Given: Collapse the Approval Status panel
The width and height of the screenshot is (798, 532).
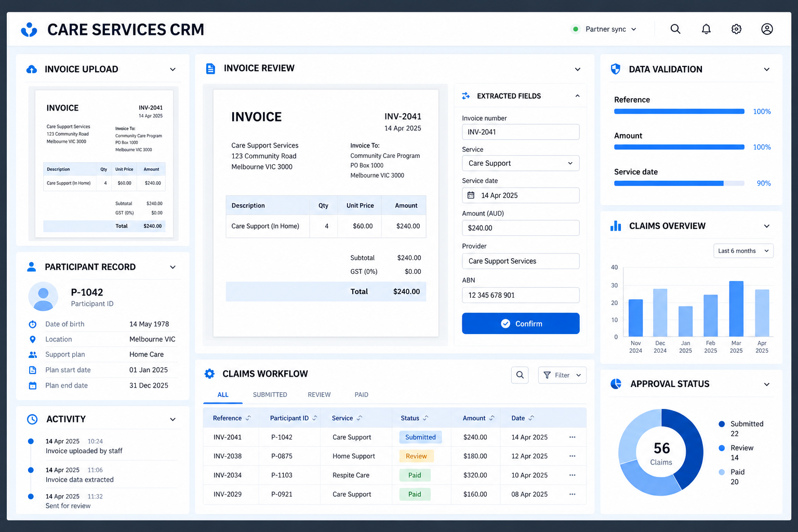Looking at the screenshot, I should coord(767,384).
